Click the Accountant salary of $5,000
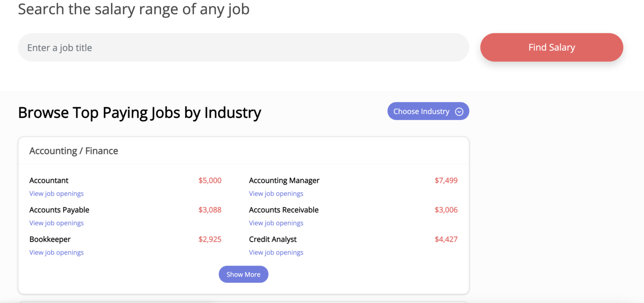Screen dimensions: 644x303 [210, 180]
